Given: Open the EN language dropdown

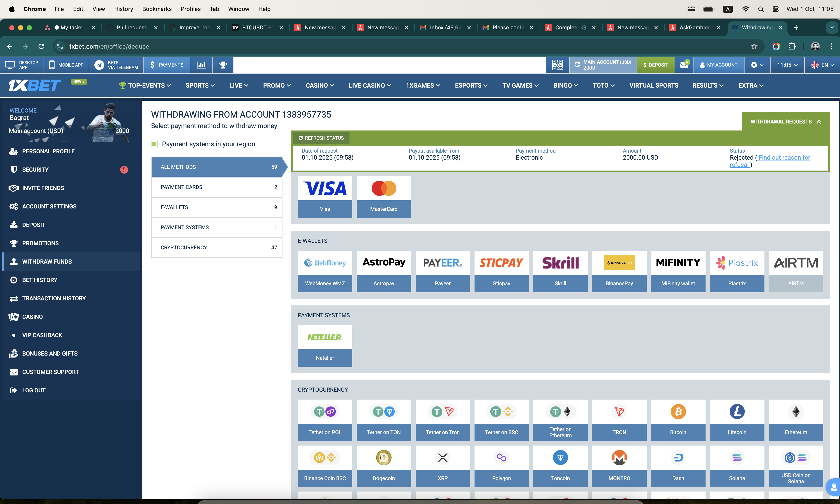Looking at the screenshot, I should coord(822,65).
